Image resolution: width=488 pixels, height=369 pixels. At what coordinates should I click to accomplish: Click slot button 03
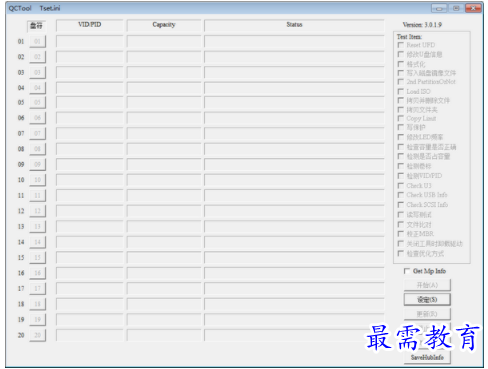37,72
